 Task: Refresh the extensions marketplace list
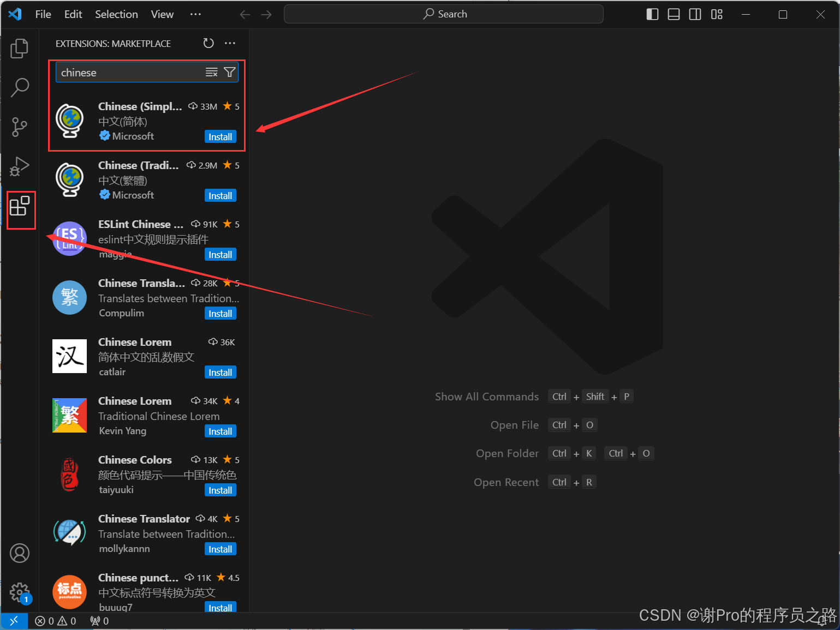(x=208, y=43)
